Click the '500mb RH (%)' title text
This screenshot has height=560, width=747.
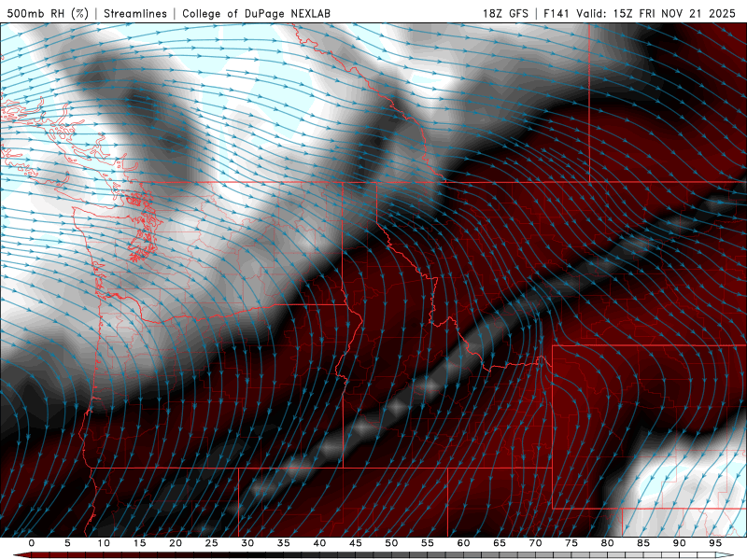tap(48, 13)
